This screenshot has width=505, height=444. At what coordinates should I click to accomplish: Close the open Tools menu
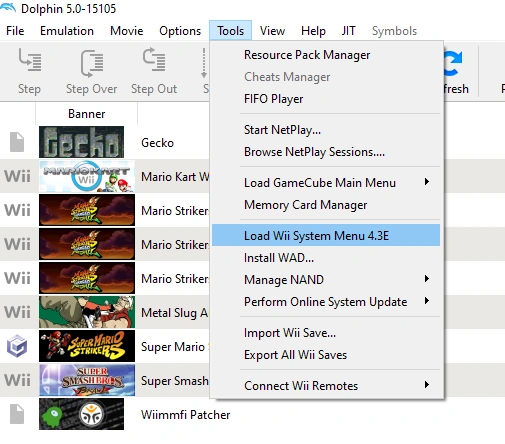coord(230,31)
